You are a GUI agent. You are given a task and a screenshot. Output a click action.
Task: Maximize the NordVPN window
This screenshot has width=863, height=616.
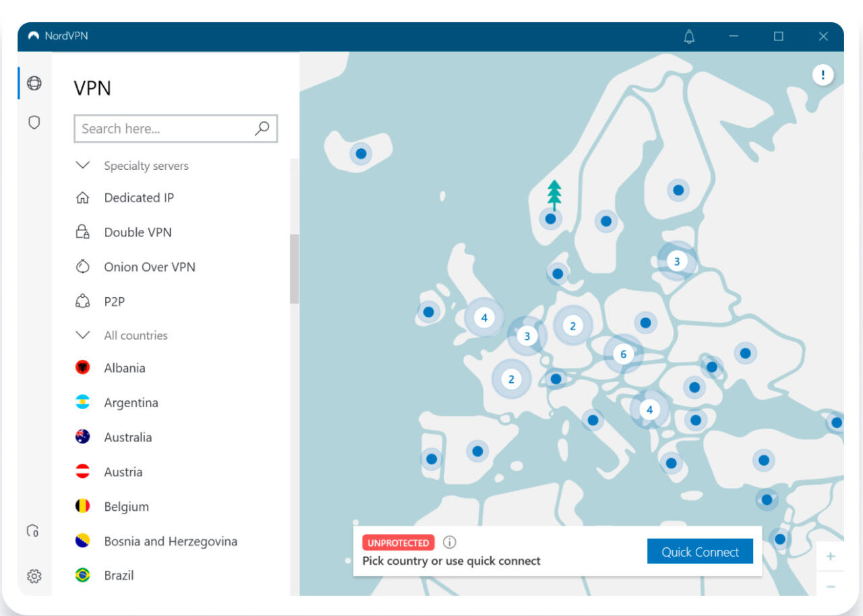click(779, 36)
